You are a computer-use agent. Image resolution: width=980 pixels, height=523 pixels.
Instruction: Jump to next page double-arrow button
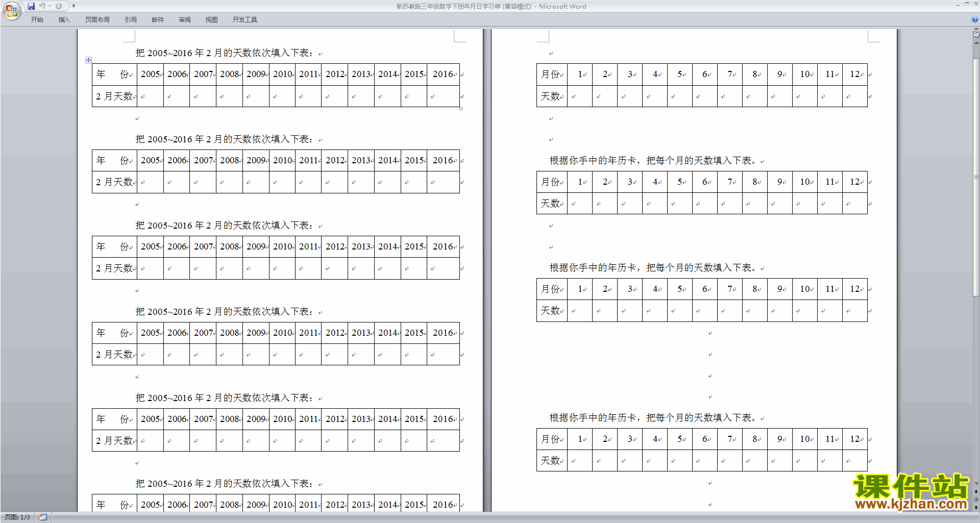(976, 507)
